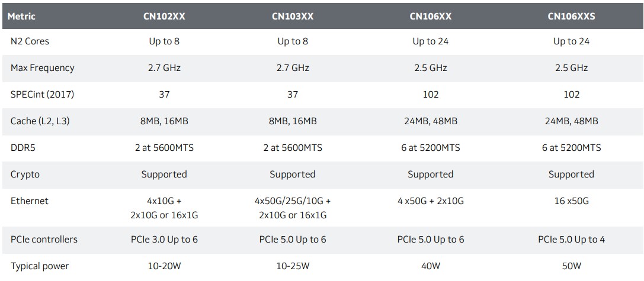Click the 4 x50G + 2x10G cell

tap(431, 201)
